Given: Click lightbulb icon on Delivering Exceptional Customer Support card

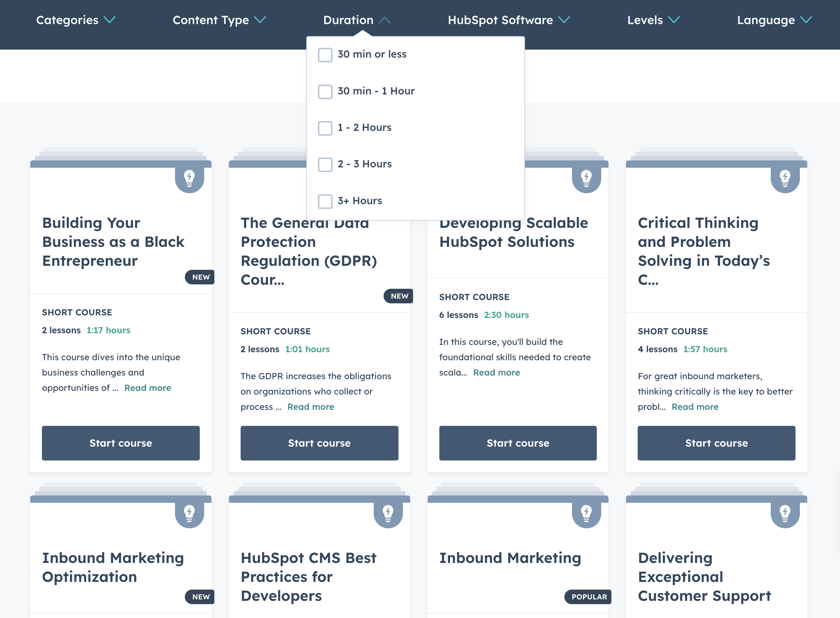Looking at the screenshot, I should point(785,513).
